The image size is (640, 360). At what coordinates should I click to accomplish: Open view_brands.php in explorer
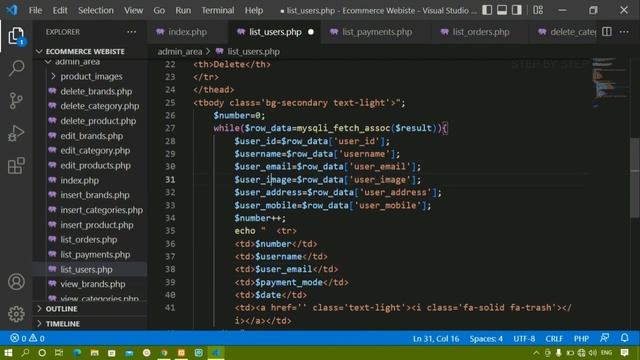93,284
